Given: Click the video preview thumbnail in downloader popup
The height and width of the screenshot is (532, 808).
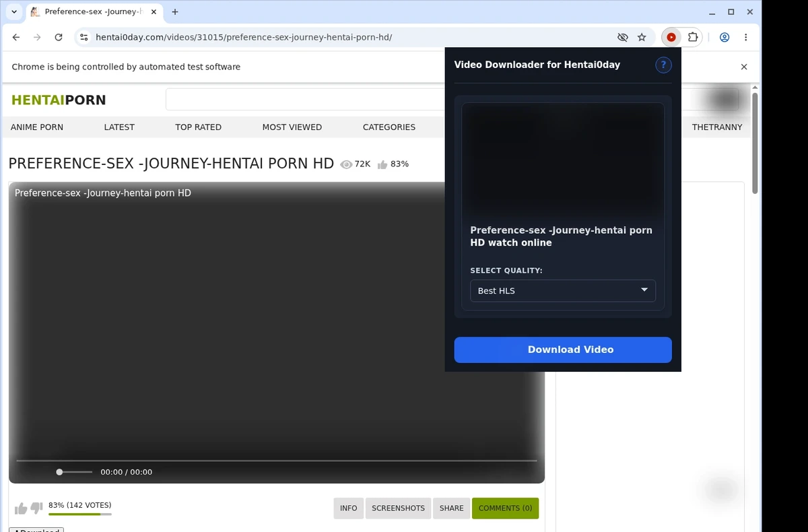Looking at the screenshot, I should pyautogui.click(x=563, y=160).
